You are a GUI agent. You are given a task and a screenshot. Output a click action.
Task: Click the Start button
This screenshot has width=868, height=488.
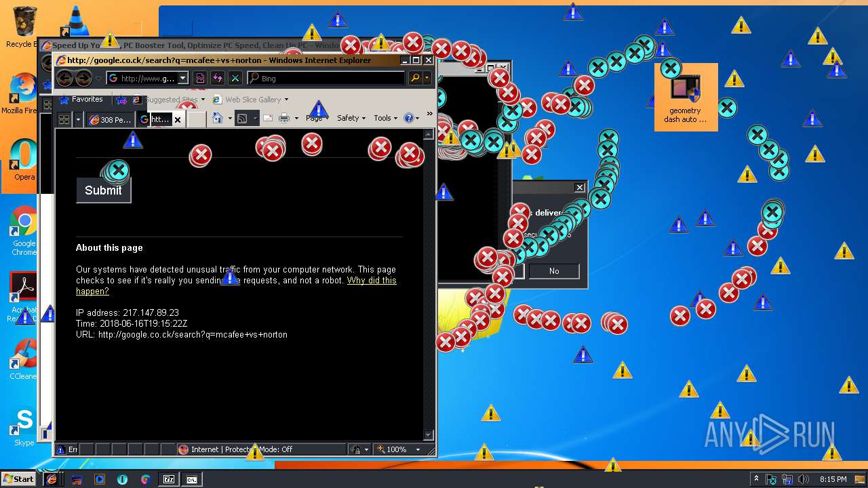pyautogui.click(x=19, y=479)
